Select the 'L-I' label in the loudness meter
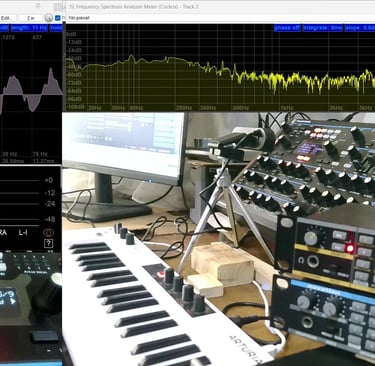The height and width of the screenshot is (366, 375). tap(23, 232)
